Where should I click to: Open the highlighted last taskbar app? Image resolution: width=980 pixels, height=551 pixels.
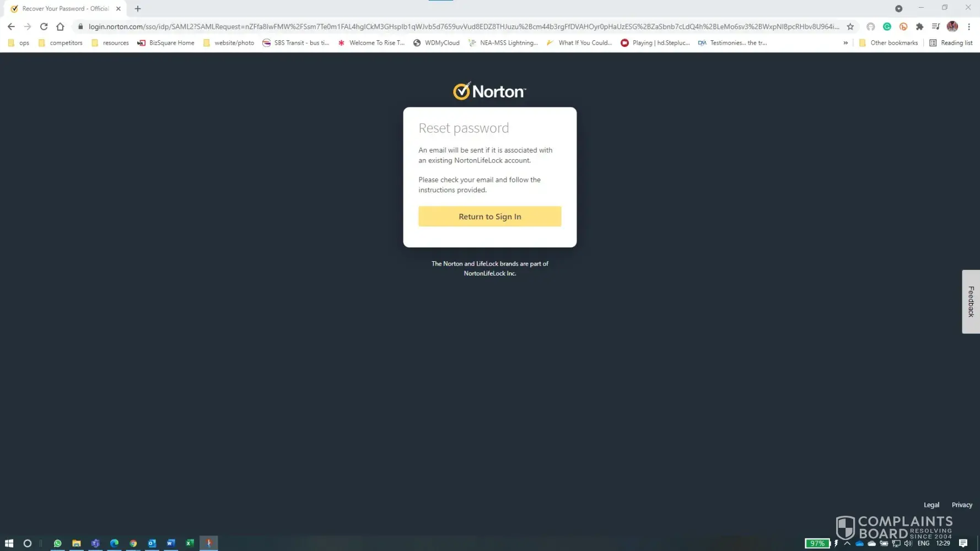coord(209,543)
